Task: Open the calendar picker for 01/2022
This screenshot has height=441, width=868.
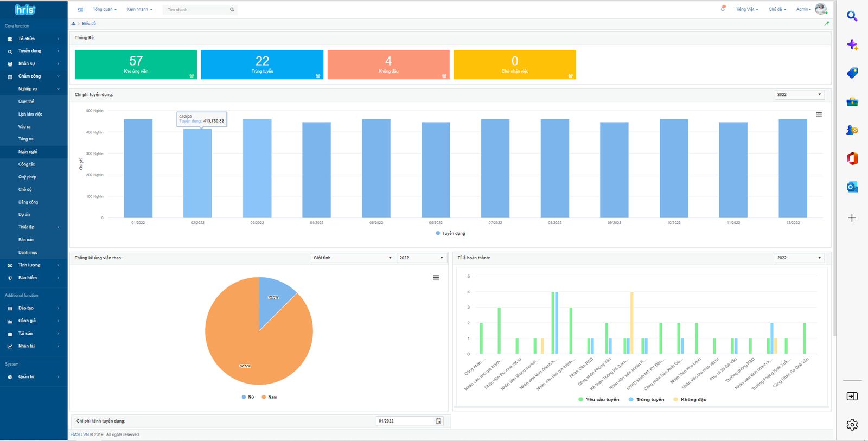Action: point(438,421)
